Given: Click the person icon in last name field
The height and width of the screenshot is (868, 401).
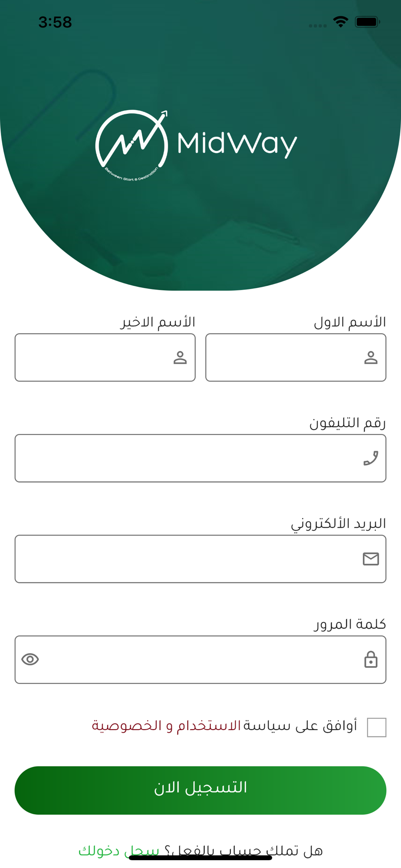Looking at the screenshot, I should (x=180, y=358).
